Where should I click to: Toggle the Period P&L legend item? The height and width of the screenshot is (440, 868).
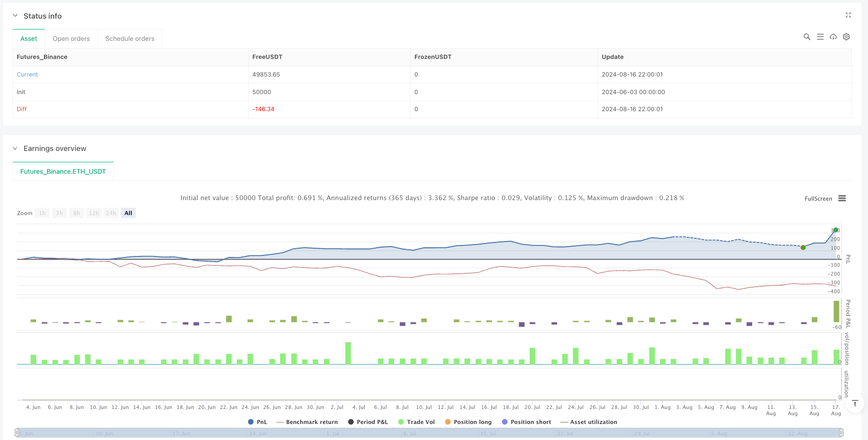(x=368, y=422)
